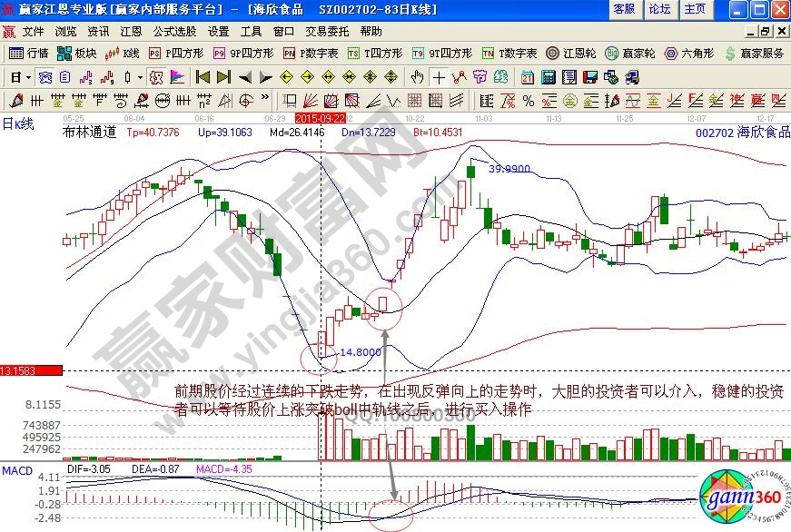Open the 设置 menu
This screenshot has height=532, width=791.
[219, 31]
